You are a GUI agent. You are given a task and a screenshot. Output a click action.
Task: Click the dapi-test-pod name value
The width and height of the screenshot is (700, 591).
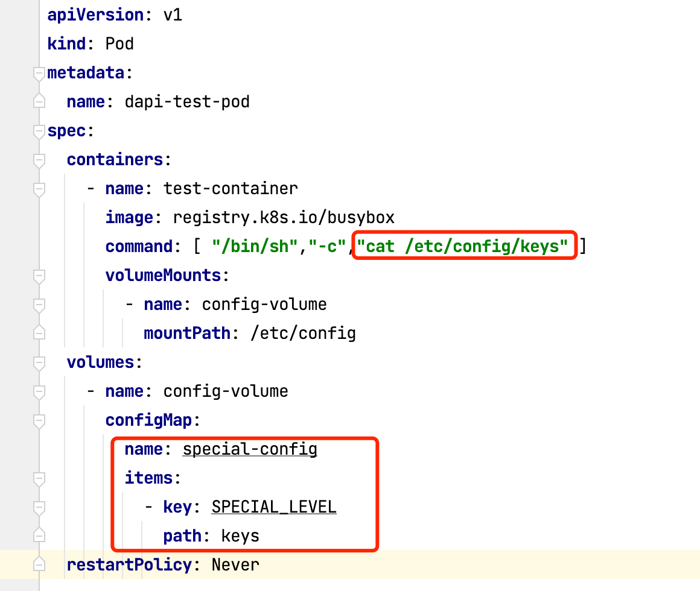187,102
